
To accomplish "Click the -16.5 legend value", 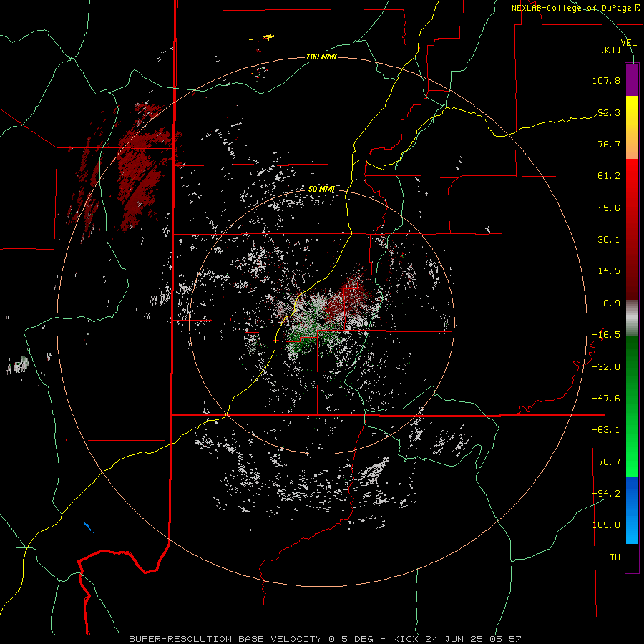I will point(606,335).
